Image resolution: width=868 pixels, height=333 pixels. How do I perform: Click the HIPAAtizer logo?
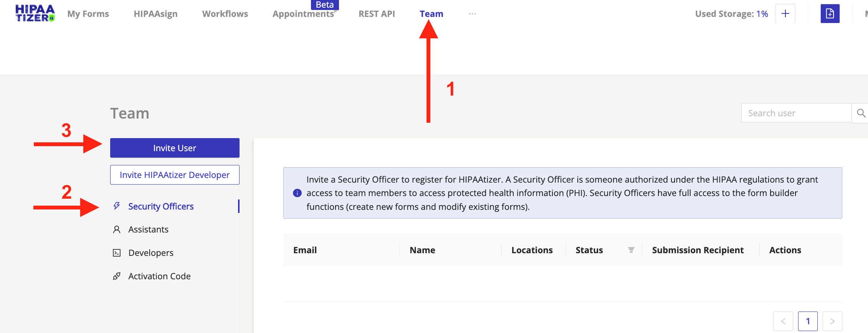pyautogui.click(x=35, y=13)
